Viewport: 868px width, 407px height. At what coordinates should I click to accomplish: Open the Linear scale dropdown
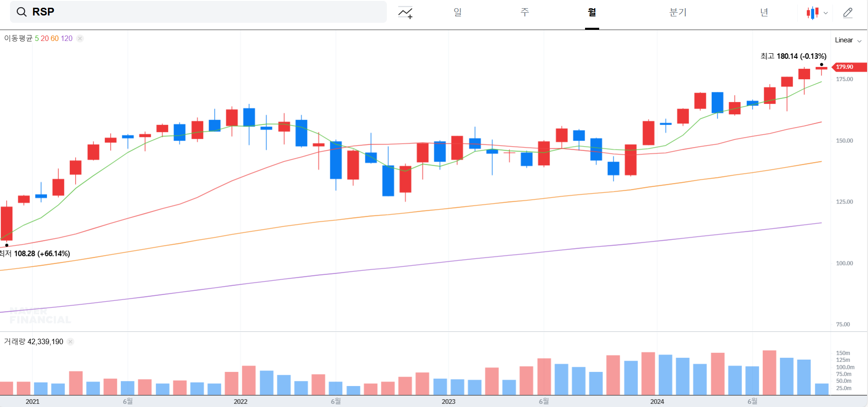point(848,40)
